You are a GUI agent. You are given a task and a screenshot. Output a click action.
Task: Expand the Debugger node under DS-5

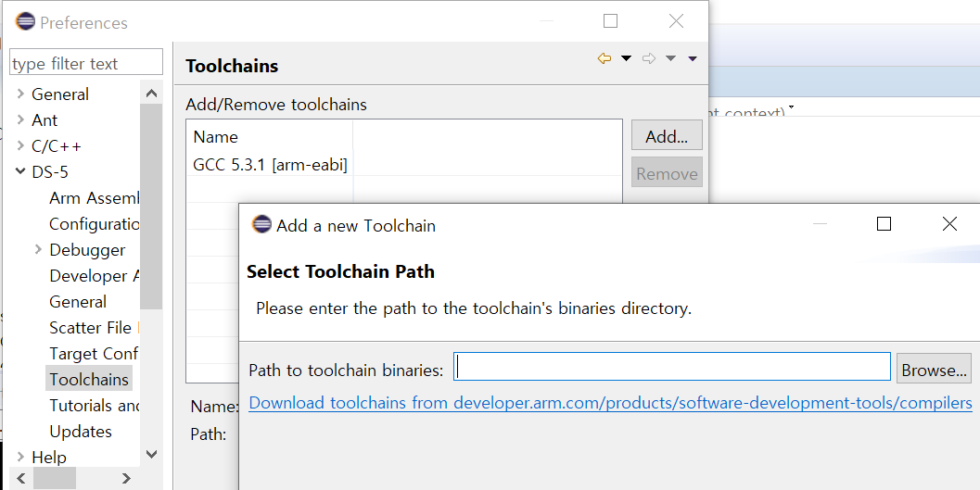[37, 249]
